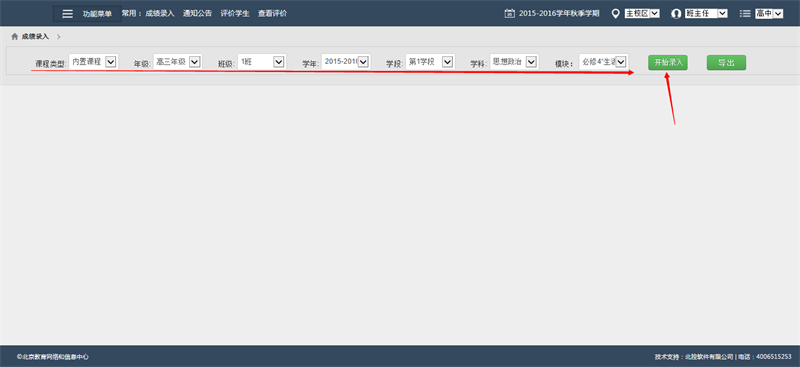Open the 模块 module dropdown
The image size is (800, 367).
[604, 62]
